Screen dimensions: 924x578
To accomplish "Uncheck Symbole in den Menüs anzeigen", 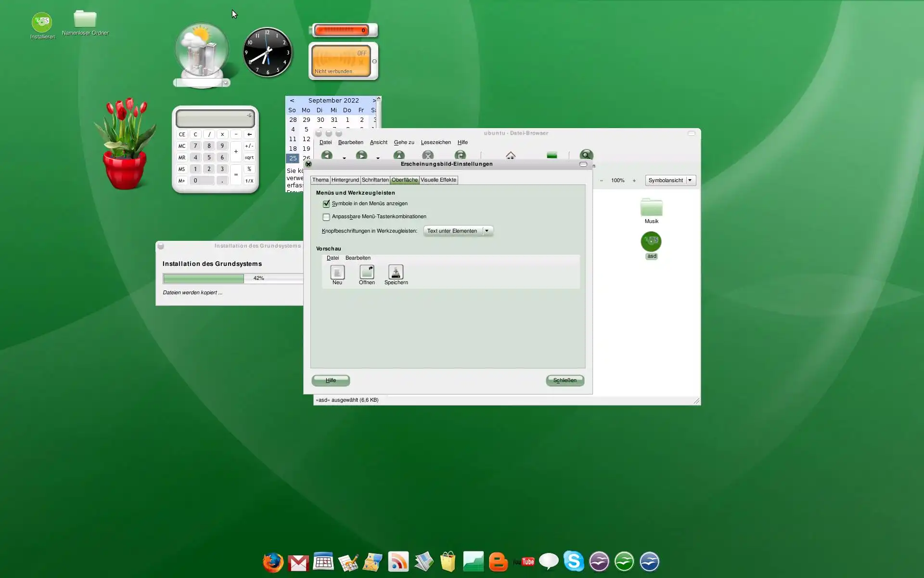I will [x=326, y=204].
